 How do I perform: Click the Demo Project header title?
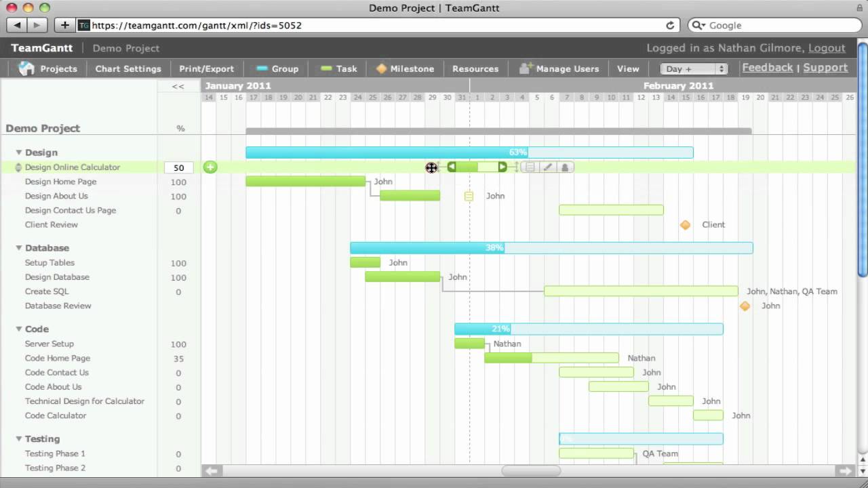126,48
